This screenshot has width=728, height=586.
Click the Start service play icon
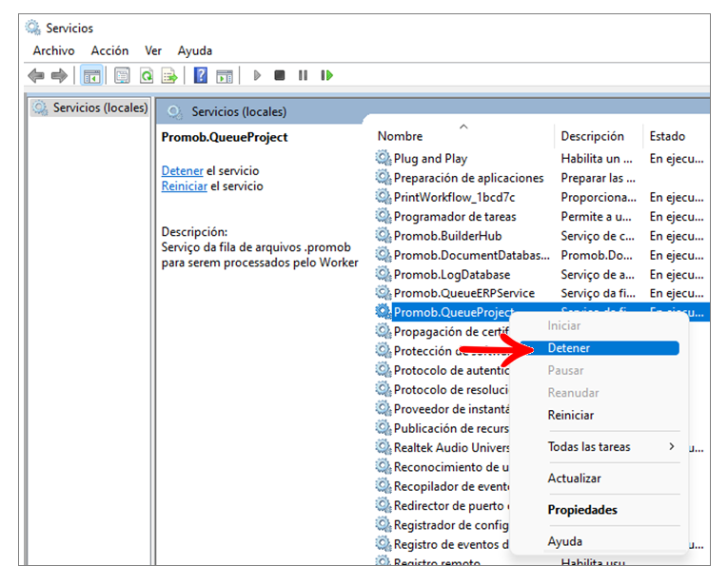(x=257, y=75)
